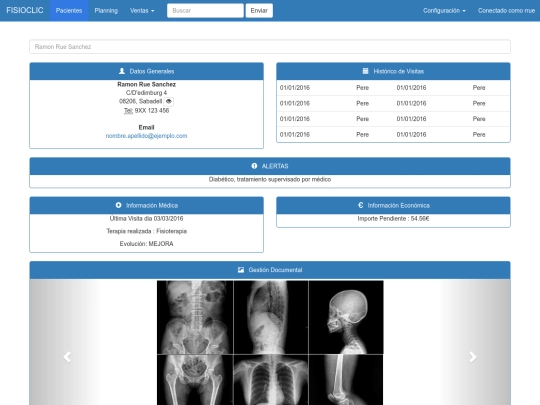Click the Evolución: MEJORA text
The height and width of the screenshot is (405, 540).
pos(146,244)
